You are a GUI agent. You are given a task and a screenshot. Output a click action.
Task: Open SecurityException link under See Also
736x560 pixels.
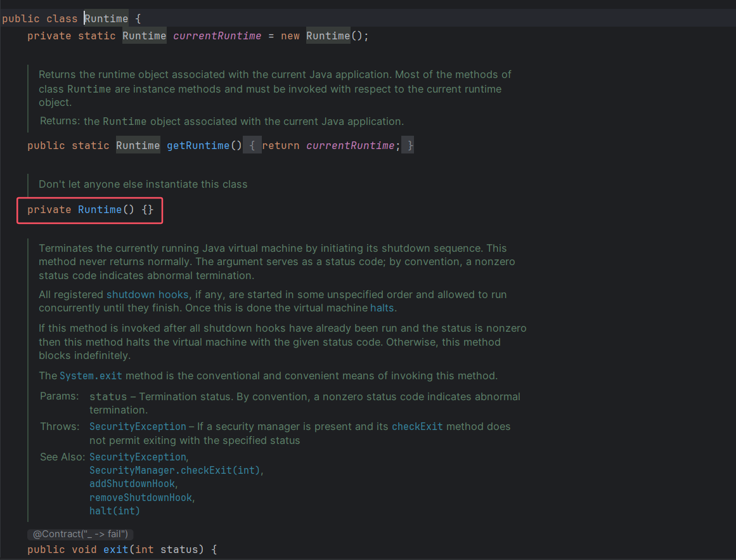138,457
